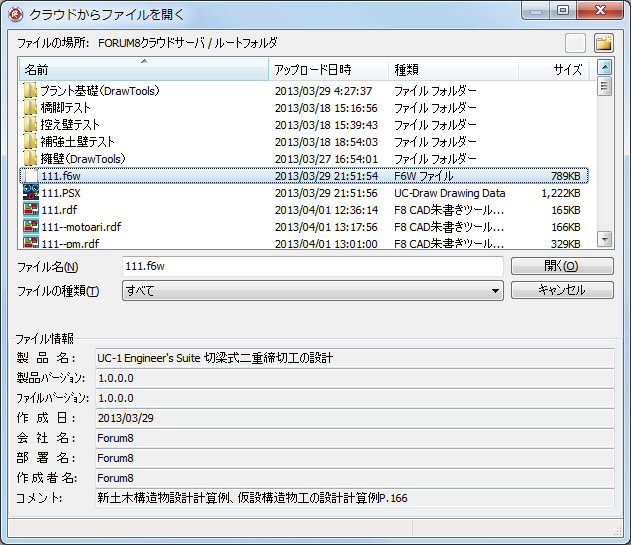
Task: Click the キャンセル button
Action: pos(562,290)
